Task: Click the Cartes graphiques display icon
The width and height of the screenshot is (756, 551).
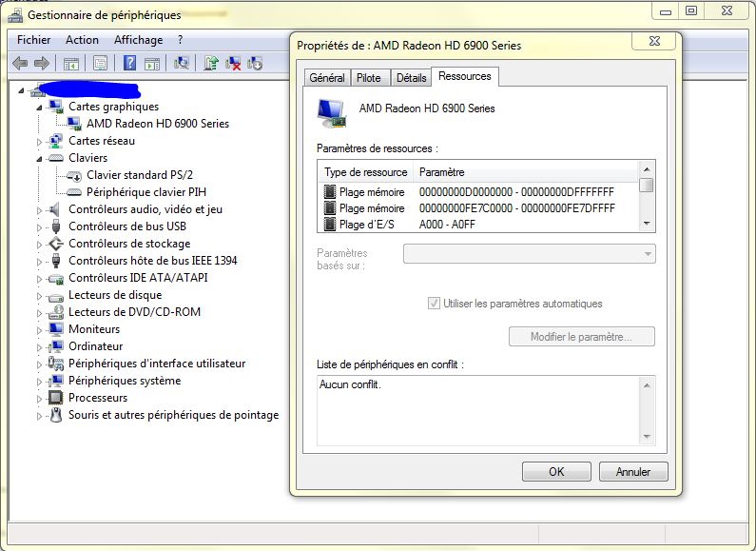Action: [55, 107]
